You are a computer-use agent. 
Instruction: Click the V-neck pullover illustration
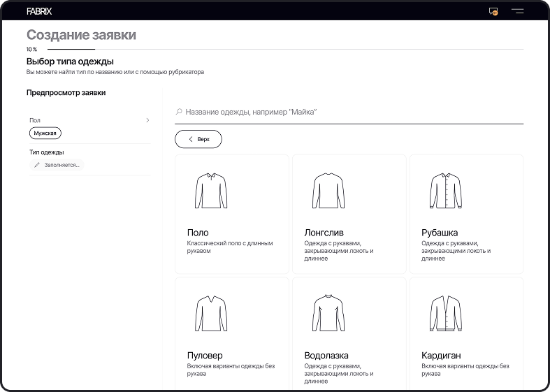pyautogui.click(x=211, y=313)
